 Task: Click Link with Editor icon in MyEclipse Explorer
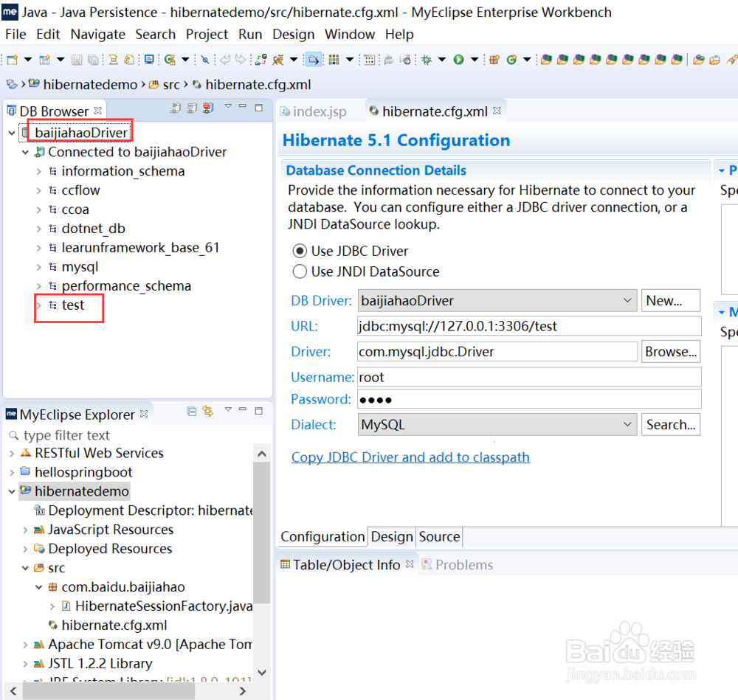207,411
